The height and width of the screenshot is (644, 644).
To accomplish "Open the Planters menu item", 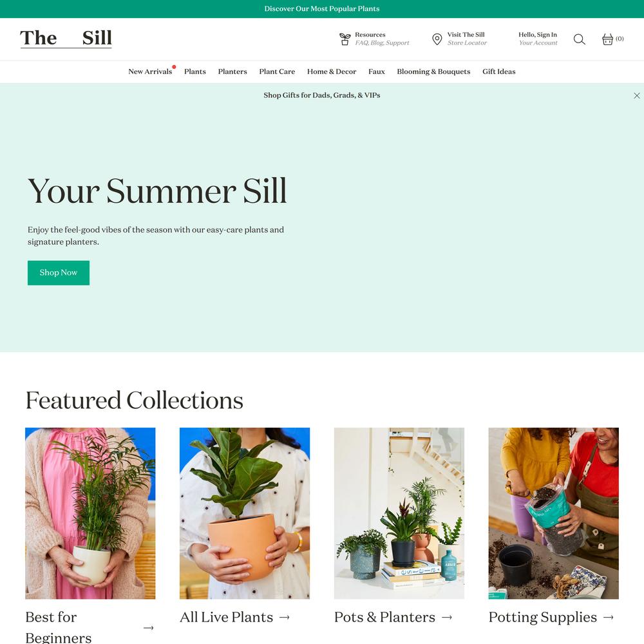I will point(232,71).
